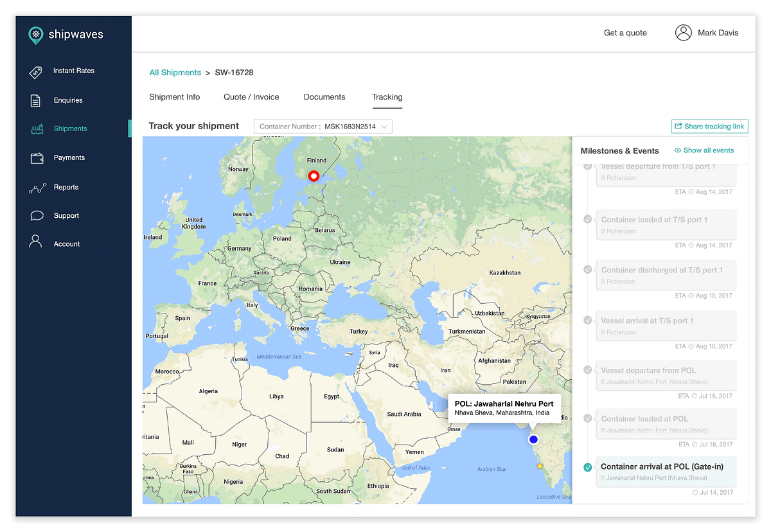Click the blue POL marker on the map
This screenshot has width=771, height=532.
(533, 439)
